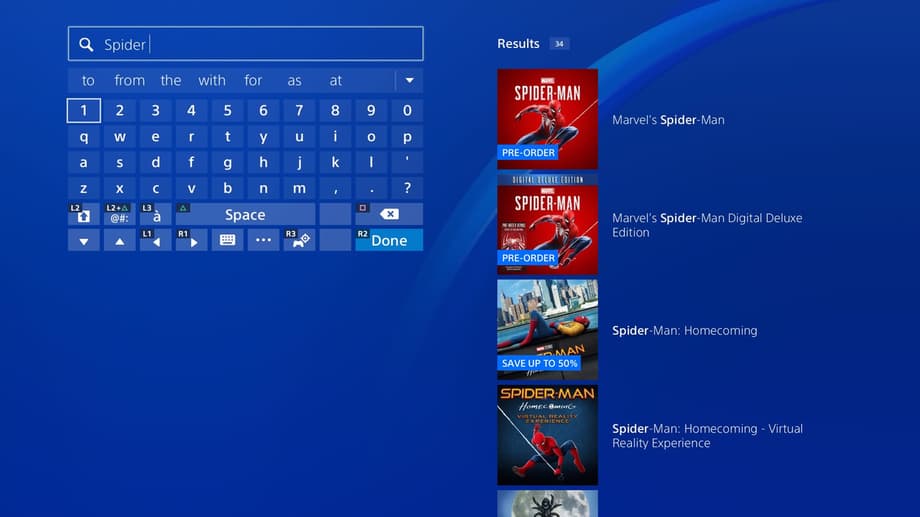Move cursor down with down-arrow key
Image resolution: width=920 pixels, height=517 pixels.
pos(83,241)
